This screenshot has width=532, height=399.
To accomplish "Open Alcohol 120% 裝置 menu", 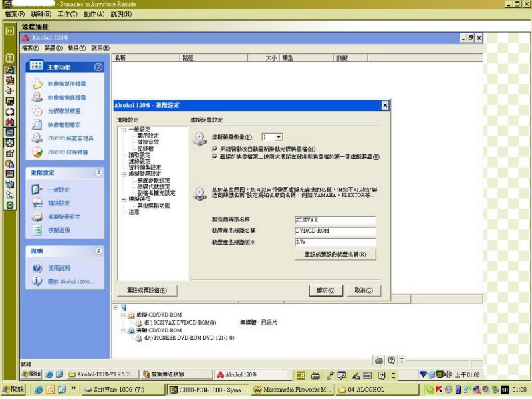I will pyautogui.click(x=53, y=48).
